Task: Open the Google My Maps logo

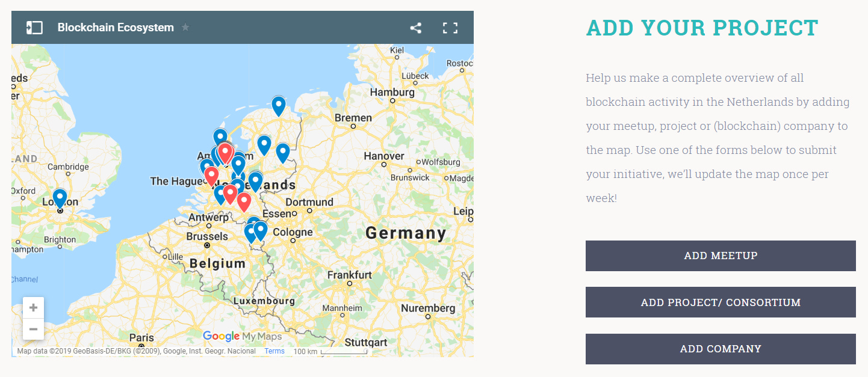Action: 243,336
